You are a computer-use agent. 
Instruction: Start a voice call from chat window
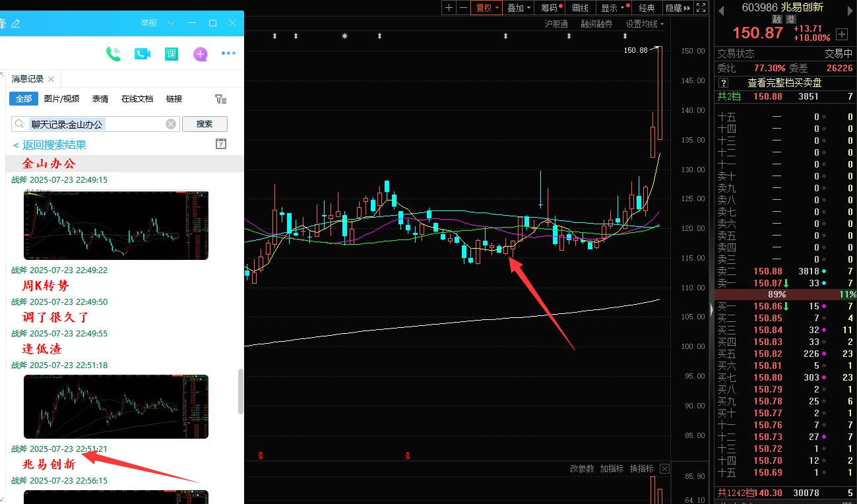113,54
